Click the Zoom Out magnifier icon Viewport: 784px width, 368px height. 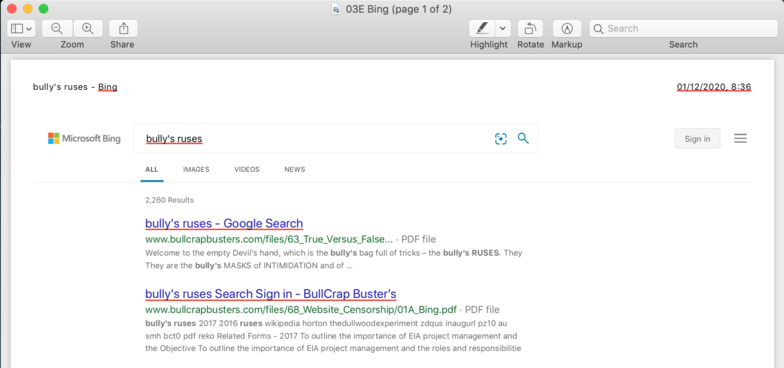pyautogui.click(x=57, y=28)
